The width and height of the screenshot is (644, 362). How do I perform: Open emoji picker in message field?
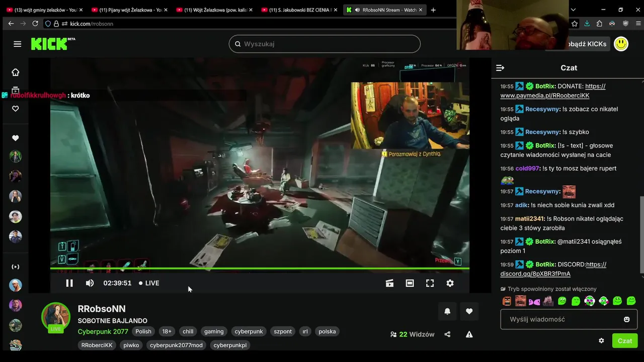626,319
